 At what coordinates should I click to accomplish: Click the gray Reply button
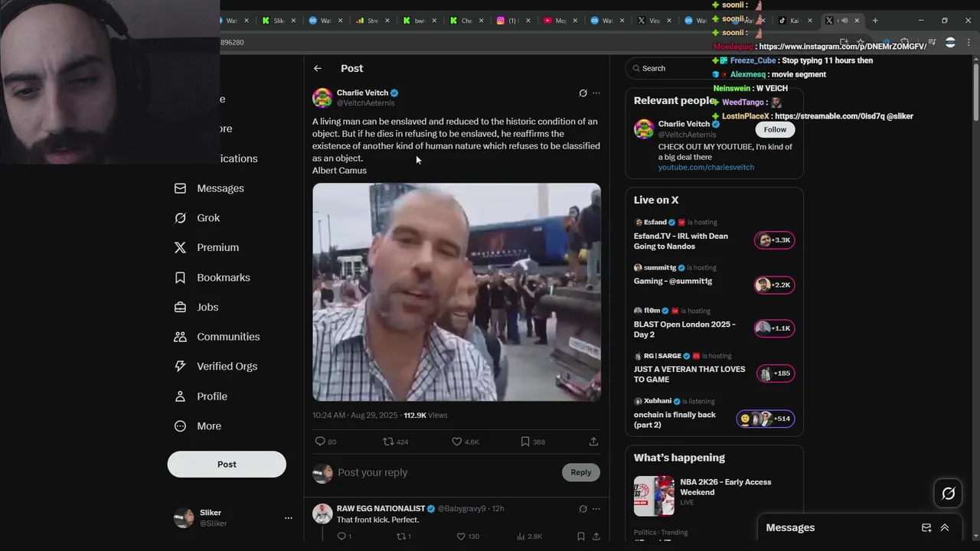(x=581, y=472)
